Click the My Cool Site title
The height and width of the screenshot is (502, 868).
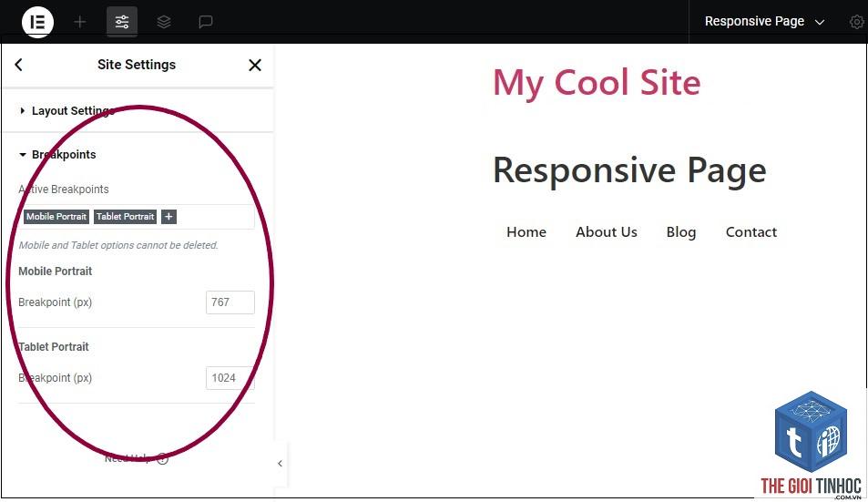tap(597, 83)
